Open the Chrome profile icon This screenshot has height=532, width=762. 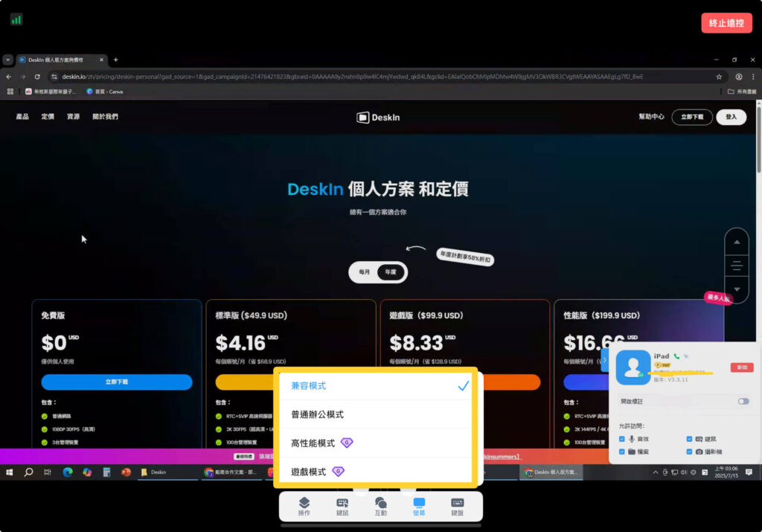coord(739,77)
